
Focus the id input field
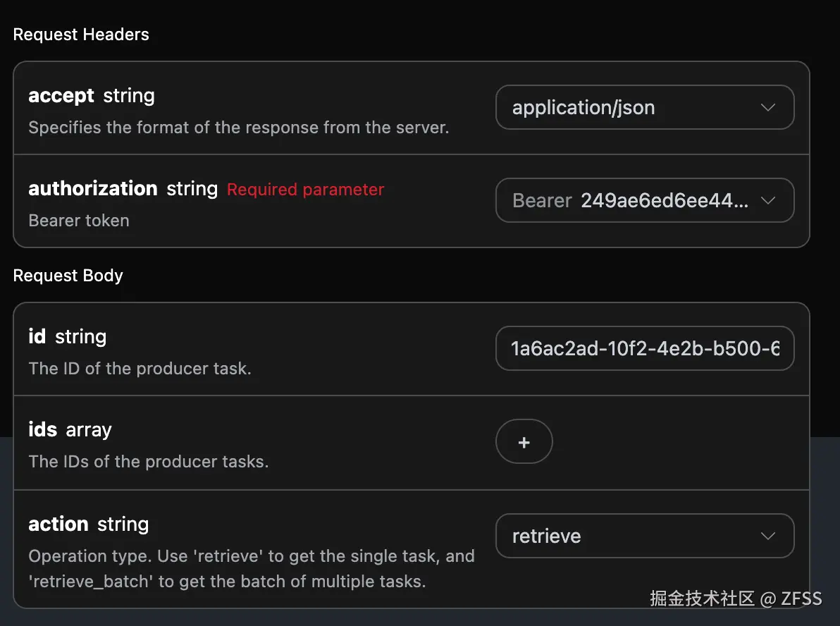tap(644, 348)
